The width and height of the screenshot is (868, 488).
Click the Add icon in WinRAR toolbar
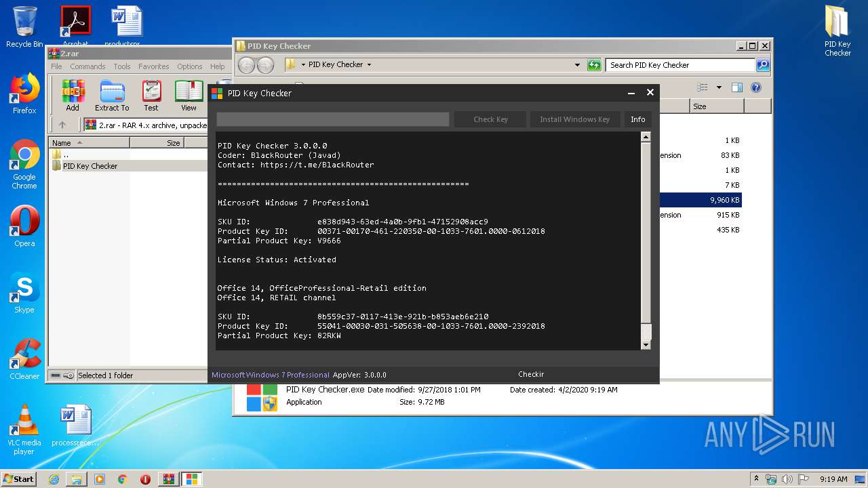pyautogui.click(x=73, y=95)
